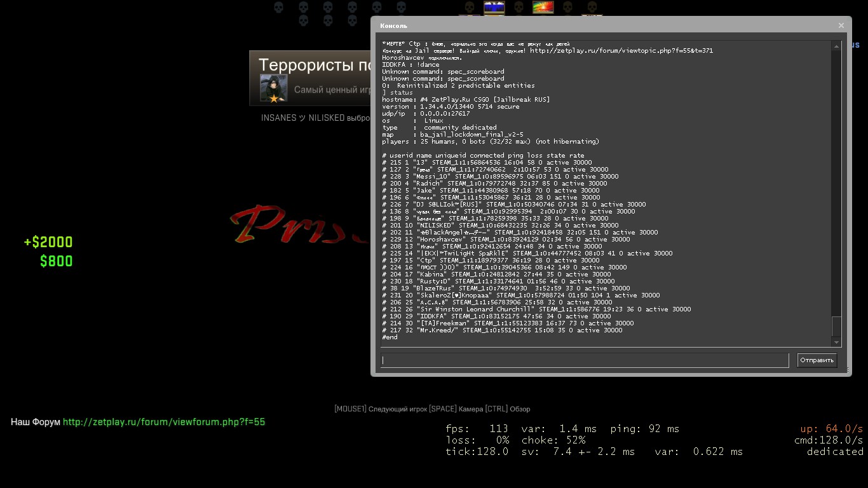Click the viewtopic URL in console output
The height and width of the screenshot is (488, 868).
[621, 51]
